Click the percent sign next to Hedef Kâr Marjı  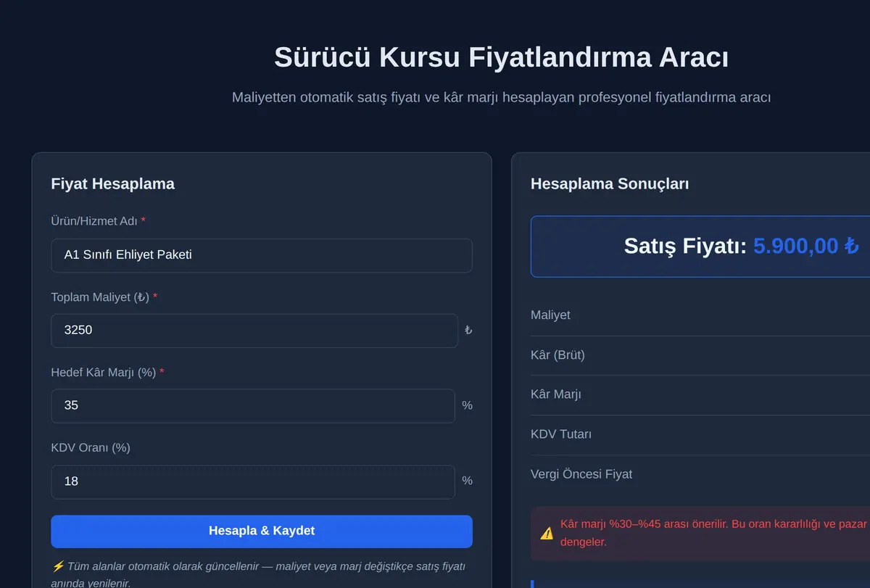467,406
